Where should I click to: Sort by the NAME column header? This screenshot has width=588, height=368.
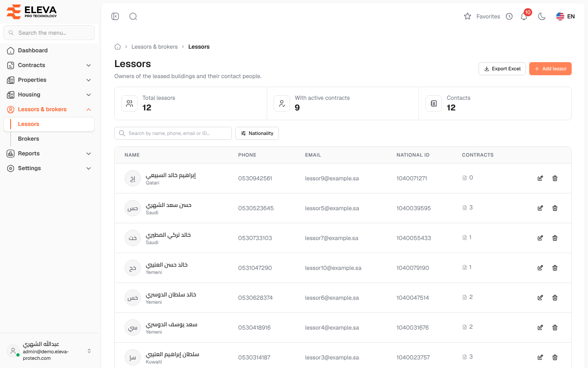[132, 155]
